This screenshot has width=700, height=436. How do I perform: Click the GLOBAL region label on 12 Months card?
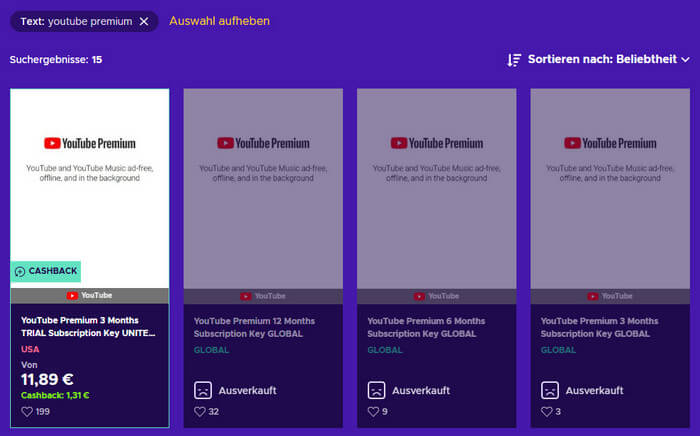click(211, 350)
